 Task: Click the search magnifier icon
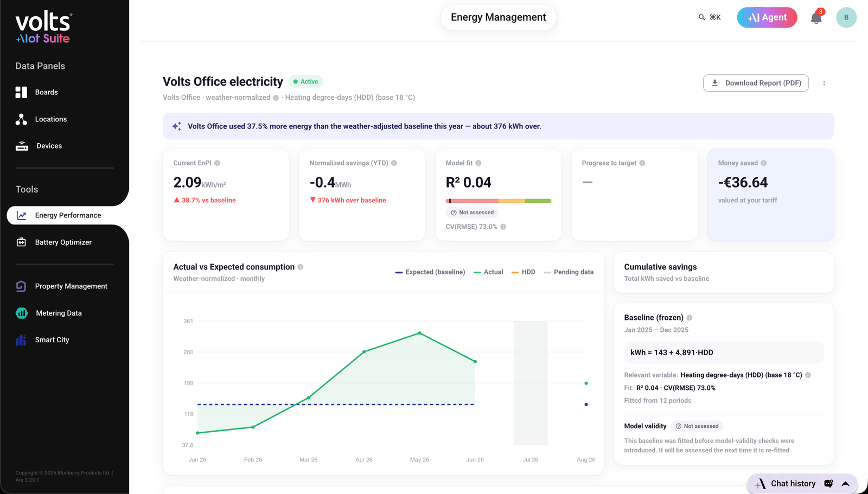[701, 17]
